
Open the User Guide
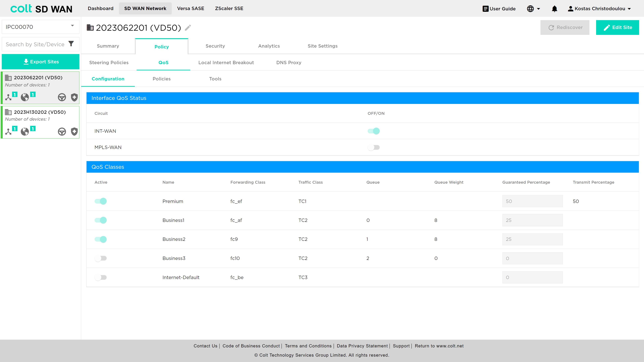(499, 9)
